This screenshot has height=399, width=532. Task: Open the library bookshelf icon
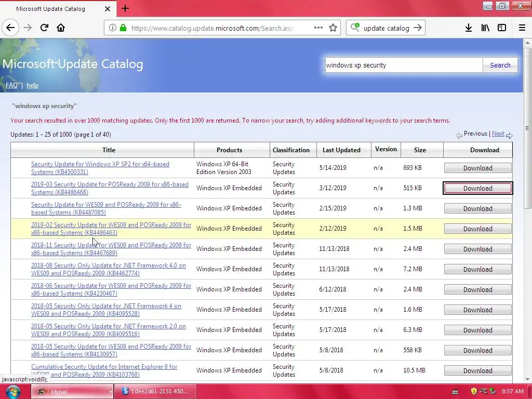485,28
